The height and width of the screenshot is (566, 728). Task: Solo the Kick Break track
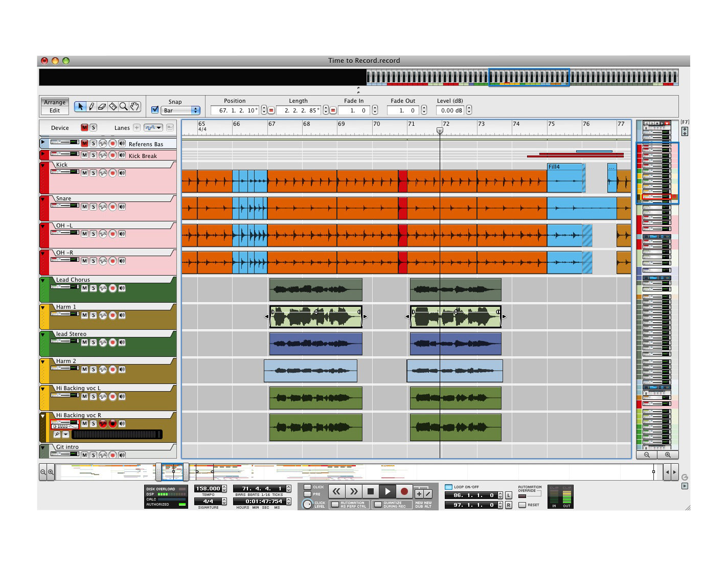coord(93,155)
